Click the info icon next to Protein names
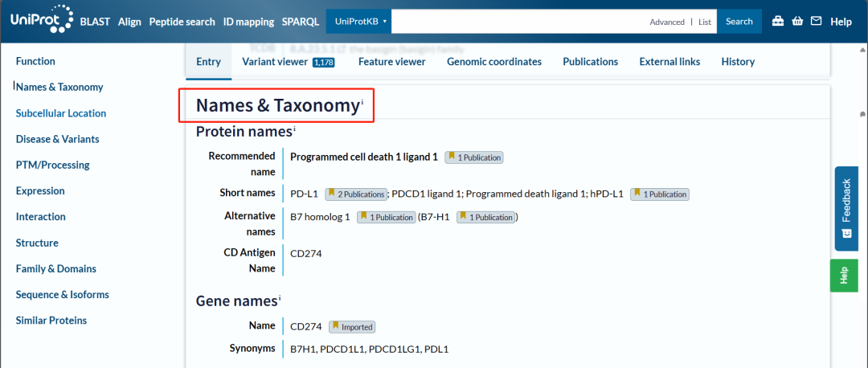This screenshot has width=868, height=368. coord(294,129)
